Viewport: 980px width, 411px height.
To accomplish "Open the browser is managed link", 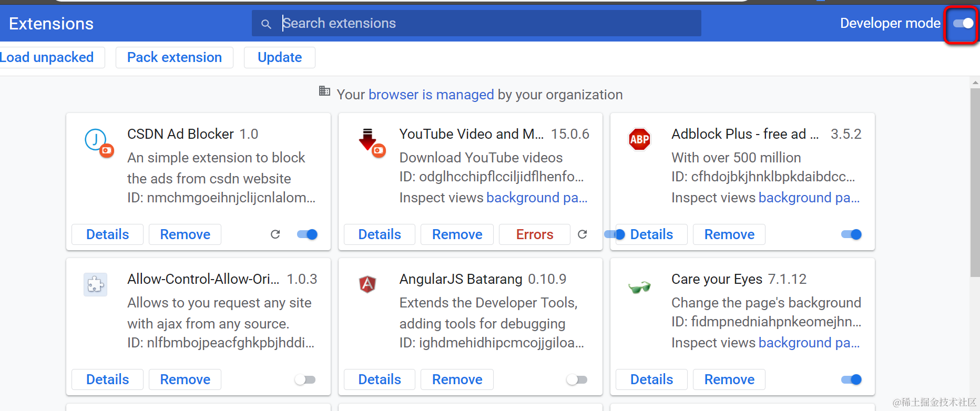I will point(431,95).
